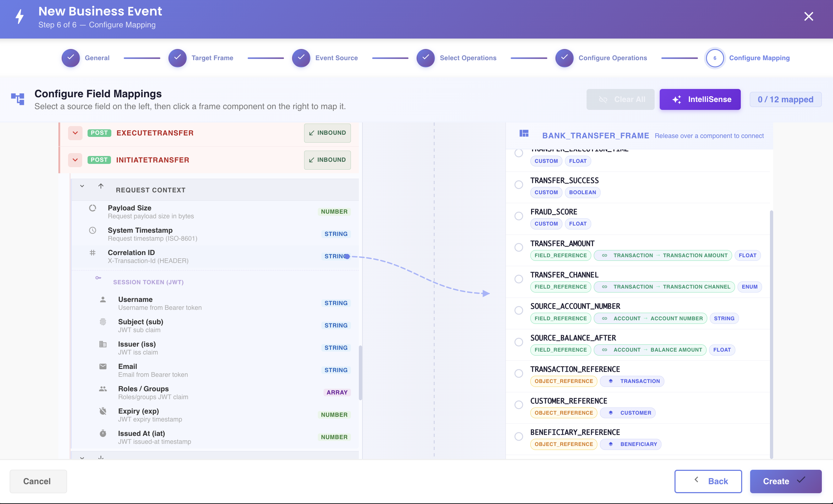Click the Payload Size circle icon
The height and width of the screenshot is (504, 833).
pyautogui.click(x=93, y=208)
